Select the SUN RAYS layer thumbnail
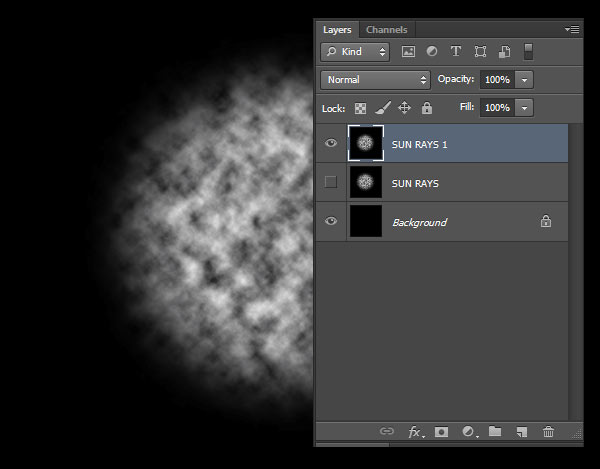Viewport: 600px width, 469px height. pyautogui.click(x=366, y=182)
